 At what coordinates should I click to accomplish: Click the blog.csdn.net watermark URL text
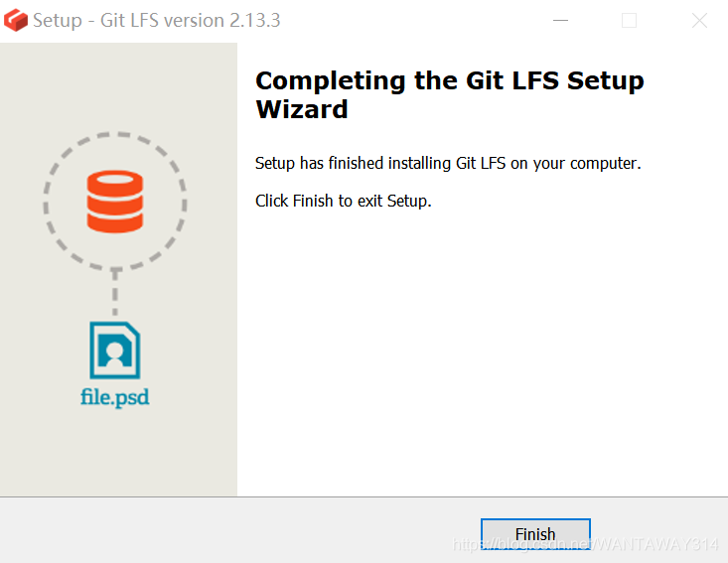click(585, 544)
